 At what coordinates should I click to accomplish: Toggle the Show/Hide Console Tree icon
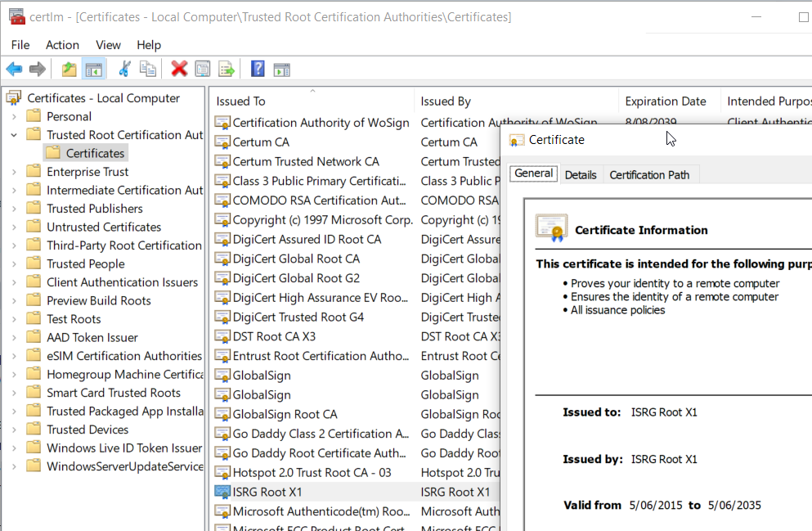pyautogui.click(x=94, y=69)
